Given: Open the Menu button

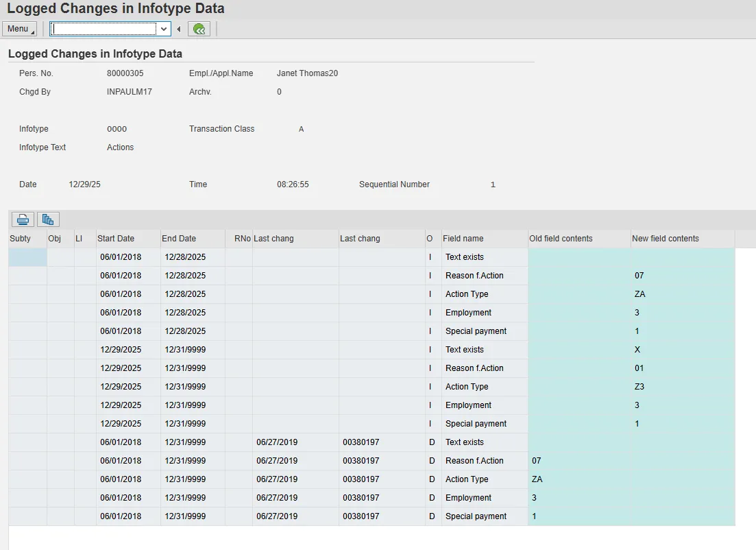Looking at the screenshot, I should click(19, 29).
